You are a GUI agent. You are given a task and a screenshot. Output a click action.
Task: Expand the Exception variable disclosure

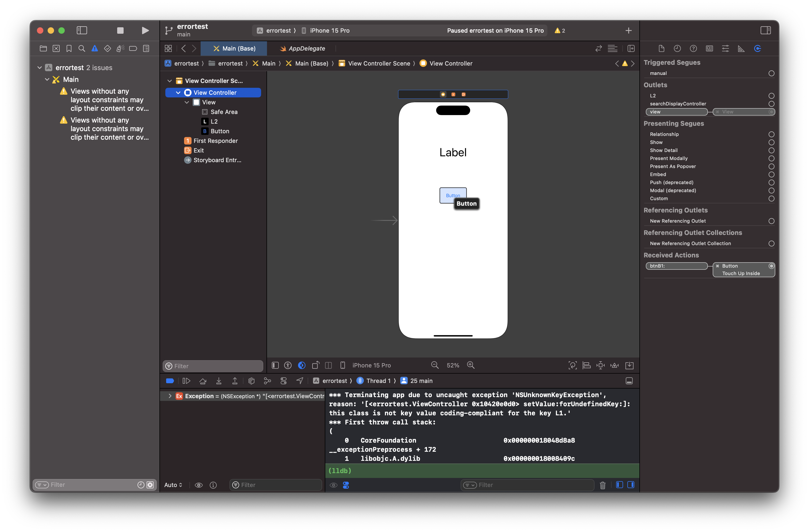[x=170, y=396]
